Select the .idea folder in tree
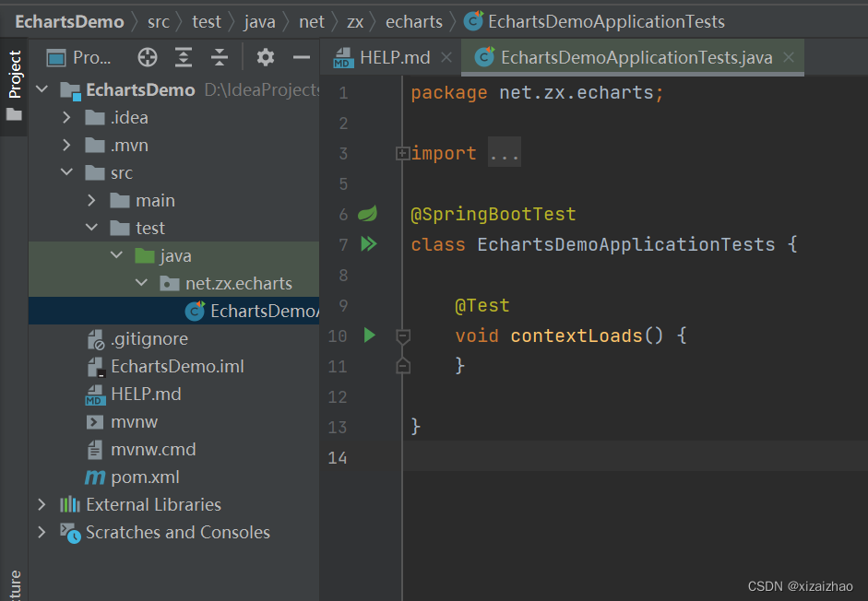 [173, 117]
